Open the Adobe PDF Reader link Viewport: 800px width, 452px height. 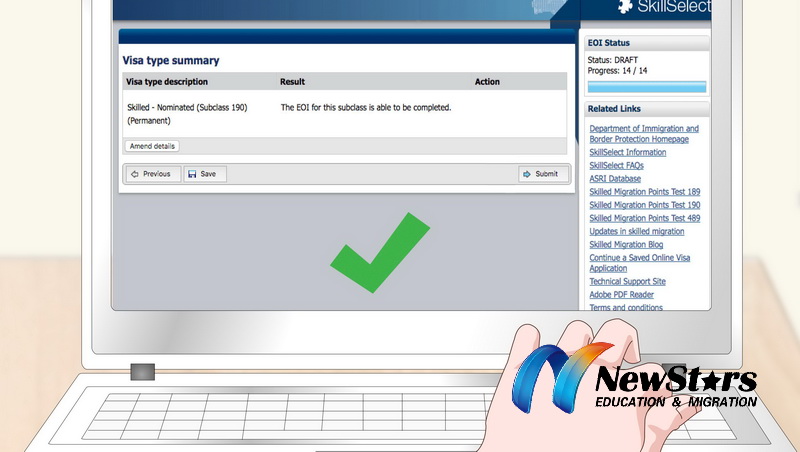pyautogui.click(x=621, y=295)
